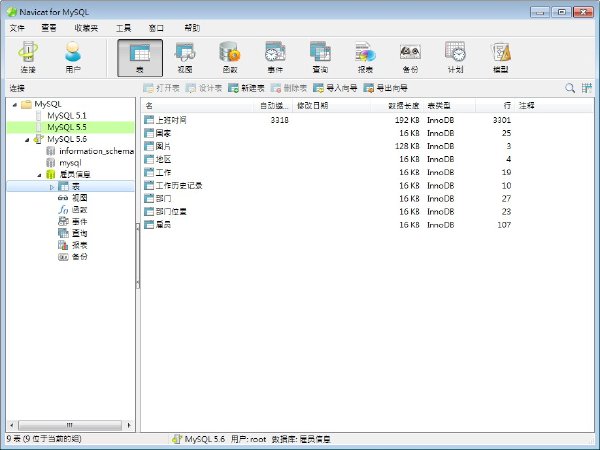Open the 连接 (Connection) toolbar icon
Image resolution: width=600 pixels, height=450 pixels.
[28, 57]
